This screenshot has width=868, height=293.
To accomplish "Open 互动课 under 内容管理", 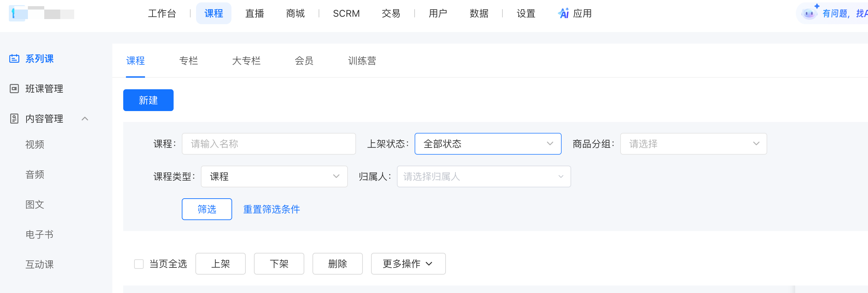I will (x=39, y=264).
